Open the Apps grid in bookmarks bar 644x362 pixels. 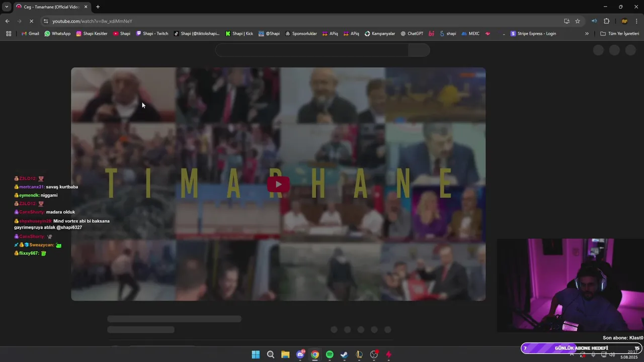[x=9, y=34]
